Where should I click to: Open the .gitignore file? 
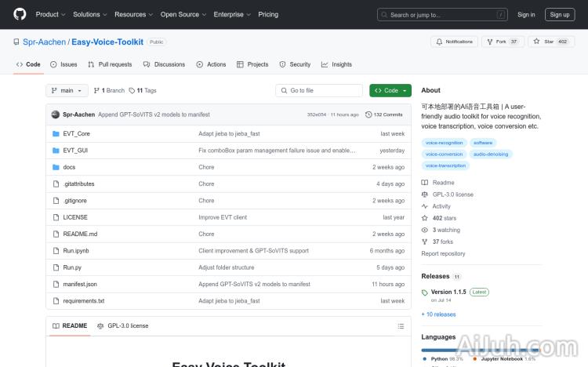75,201
